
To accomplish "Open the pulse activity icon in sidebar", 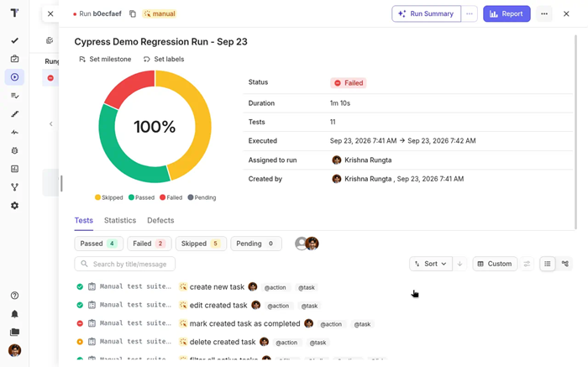I will click(x=14, y=133).
